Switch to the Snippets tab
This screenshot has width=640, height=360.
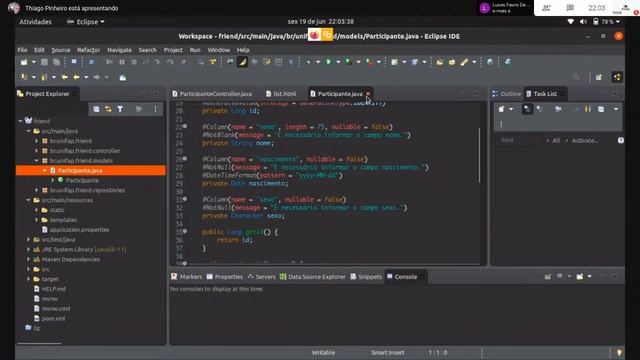click(366, 277)
